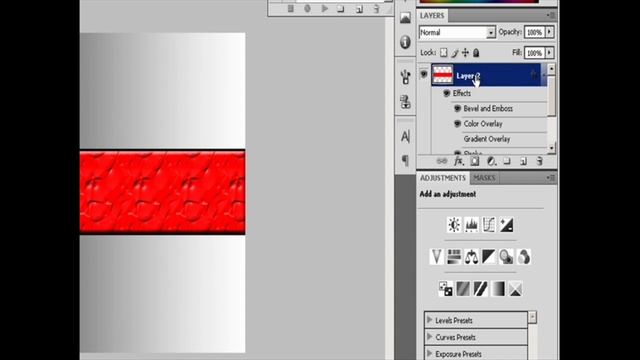Add a Selective Color adjustment
640x360 pixels.
515,289
